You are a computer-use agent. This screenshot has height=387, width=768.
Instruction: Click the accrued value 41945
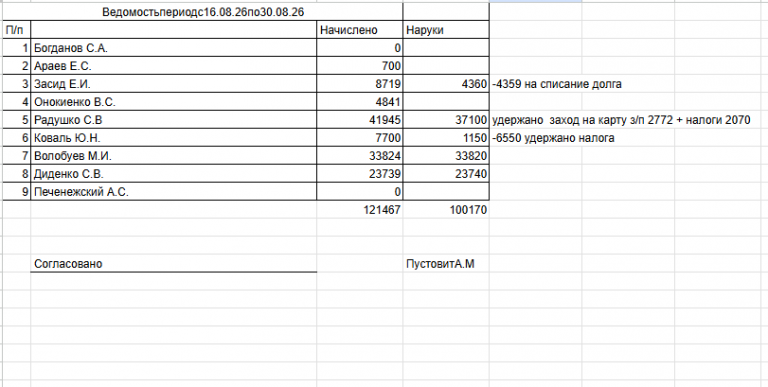click(360, 120)
